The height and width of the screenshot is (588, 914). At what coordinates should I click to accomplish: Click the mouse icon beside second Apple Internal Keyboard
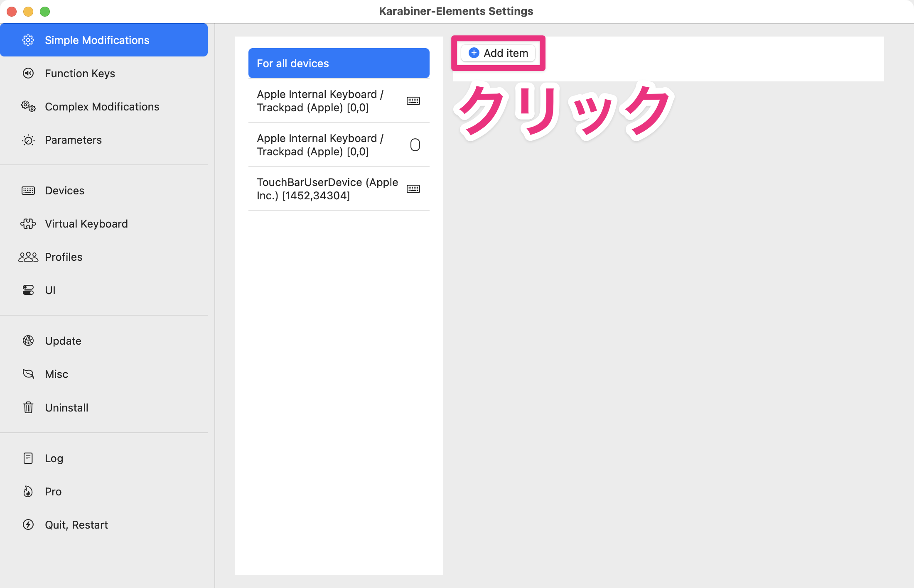click(x=415, y=145)
